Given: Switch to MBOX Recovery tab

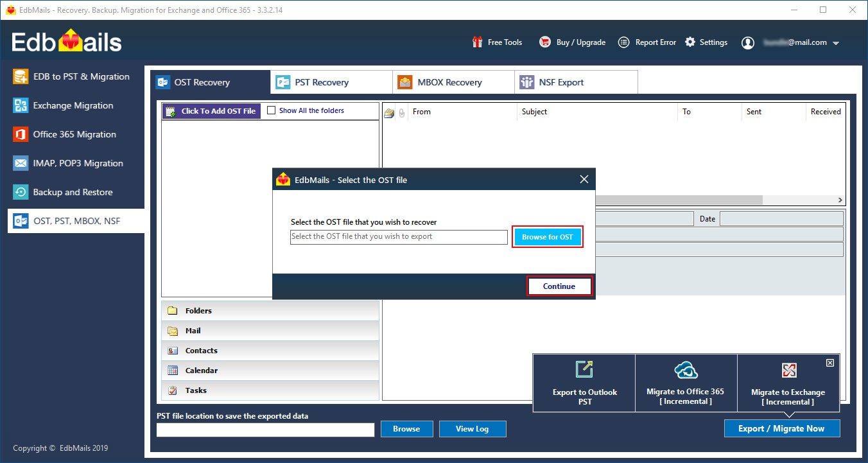Looking at the screenshot, I should [453, 82].
